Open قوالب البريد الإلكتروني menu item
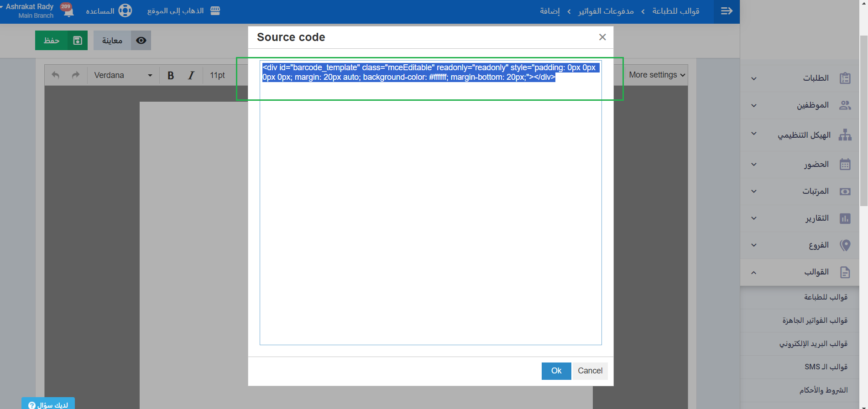Image resolution: width=868 pixels, height=409 pixels. pos(813,344)
